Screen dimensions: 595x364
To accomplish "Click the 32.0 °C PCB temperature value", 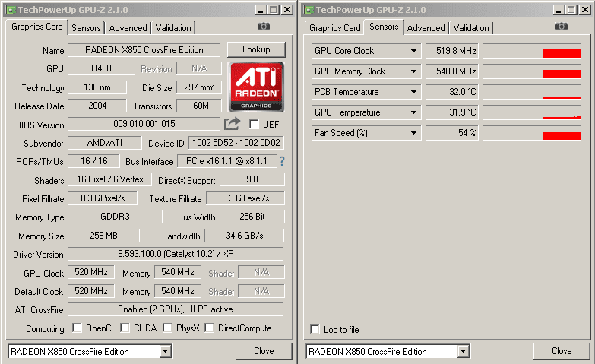I will pos(451,92).
